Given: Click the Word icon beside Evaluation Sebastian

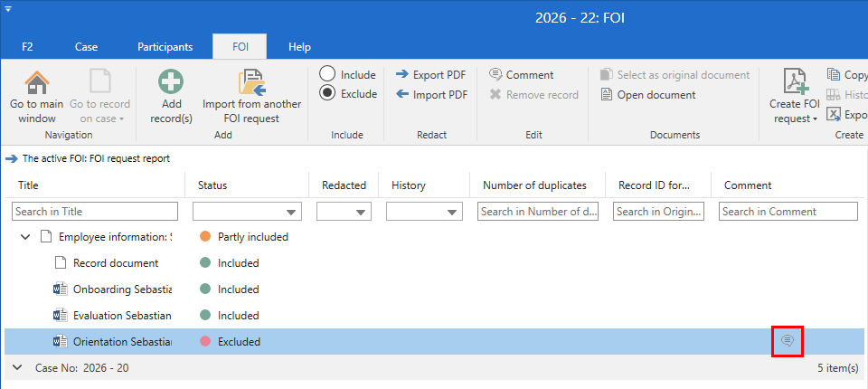Looking at the screenshot, I should point(60,316).
